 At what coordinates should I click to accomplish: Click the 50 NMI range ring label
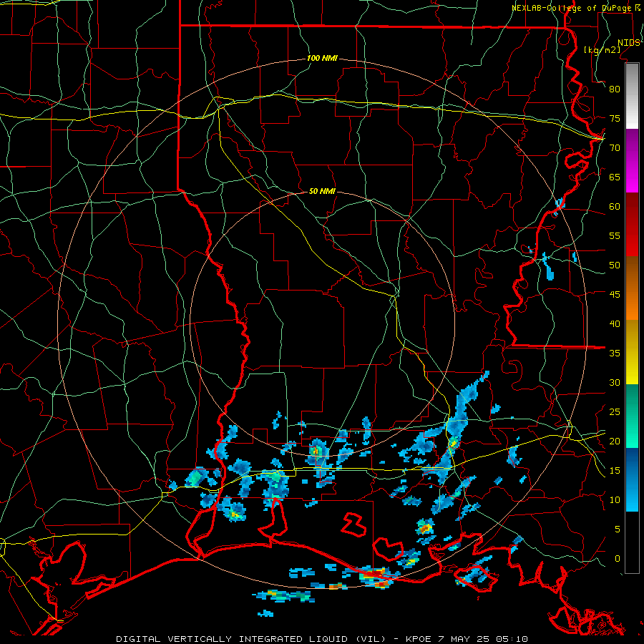click(322, 191)
